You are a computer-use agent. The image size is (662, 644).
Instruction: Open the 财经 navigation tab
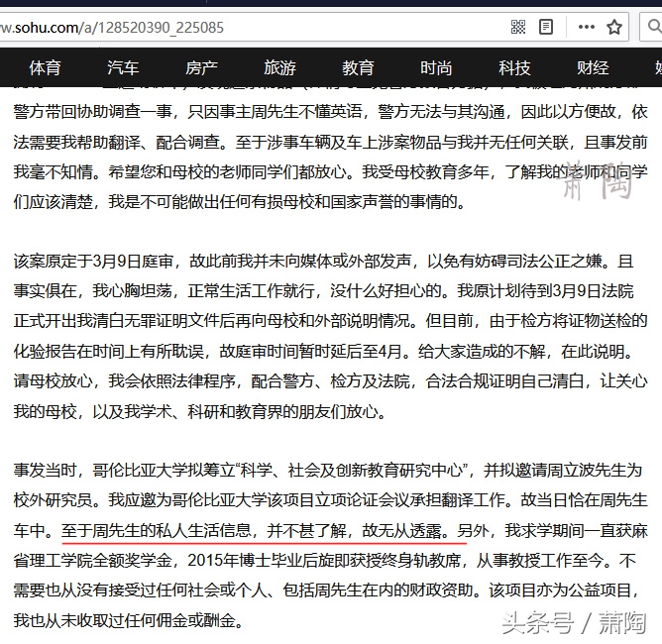pos(593,67)
